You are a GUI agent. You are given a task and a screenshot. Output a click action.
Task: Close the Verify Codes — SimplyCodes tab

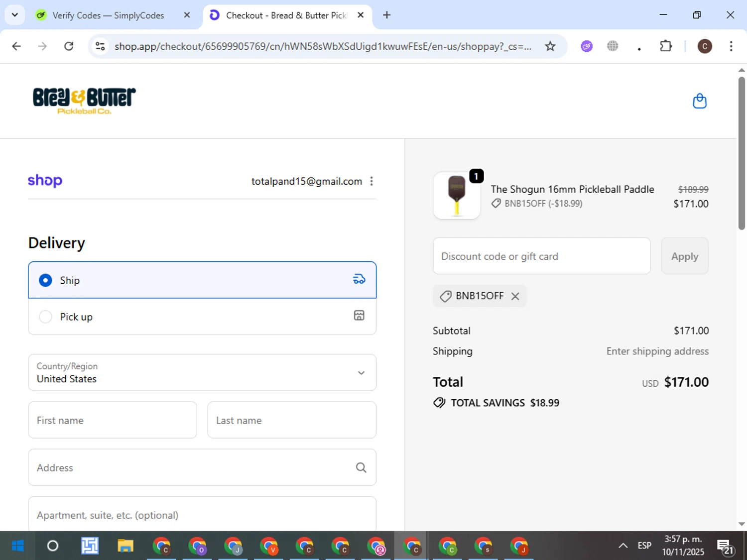tap(187, 15)
